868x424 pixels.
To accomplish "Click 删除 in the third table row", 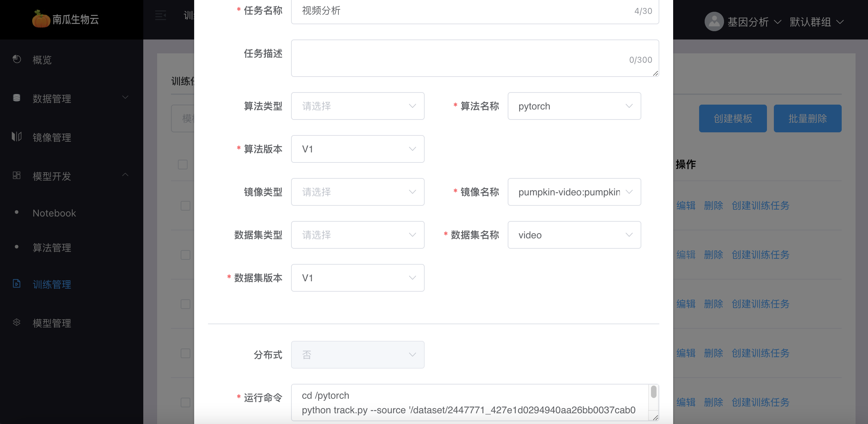I will (714, 304).
